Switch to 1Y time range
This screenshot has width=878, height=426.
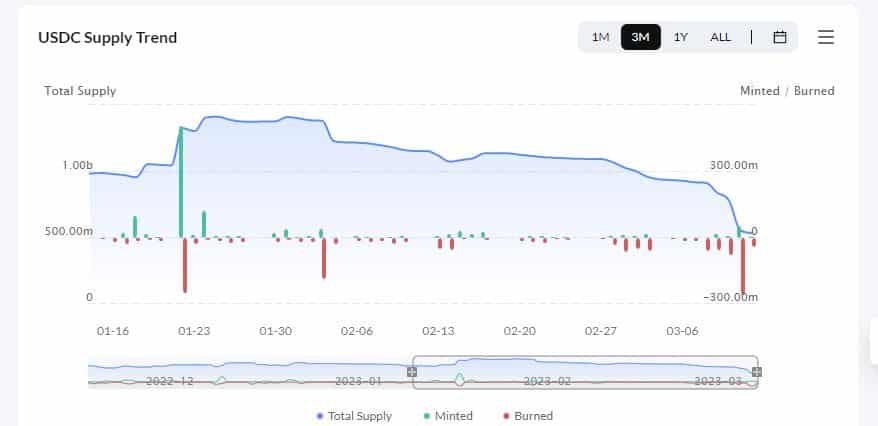(x=680, y=38)
